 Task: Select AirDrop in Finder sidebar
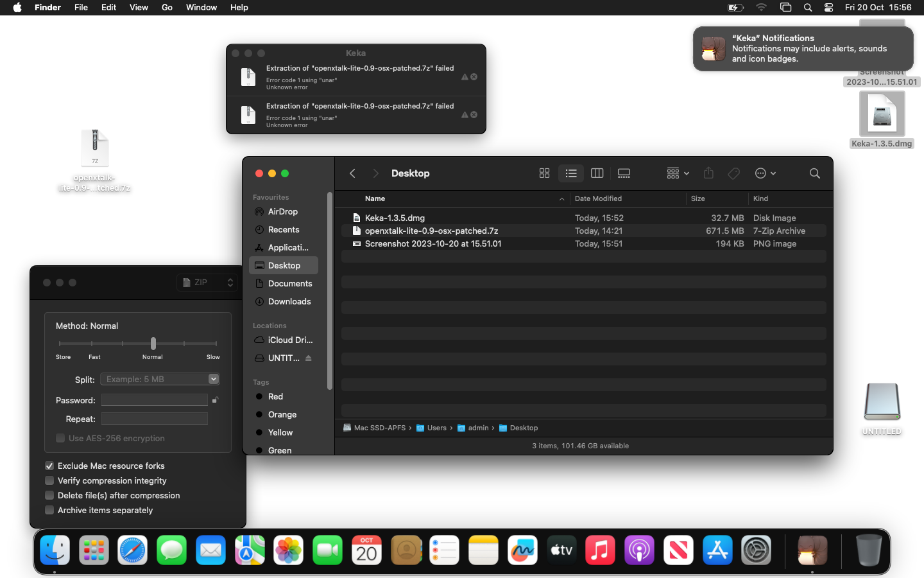(x=284, y=211)
